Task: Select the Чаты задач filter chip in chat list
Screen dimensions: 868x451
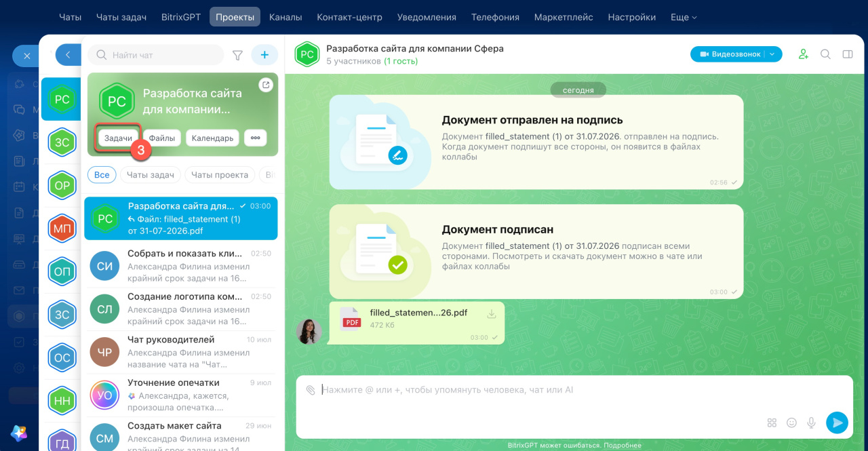Action: [x=151, y=175]
